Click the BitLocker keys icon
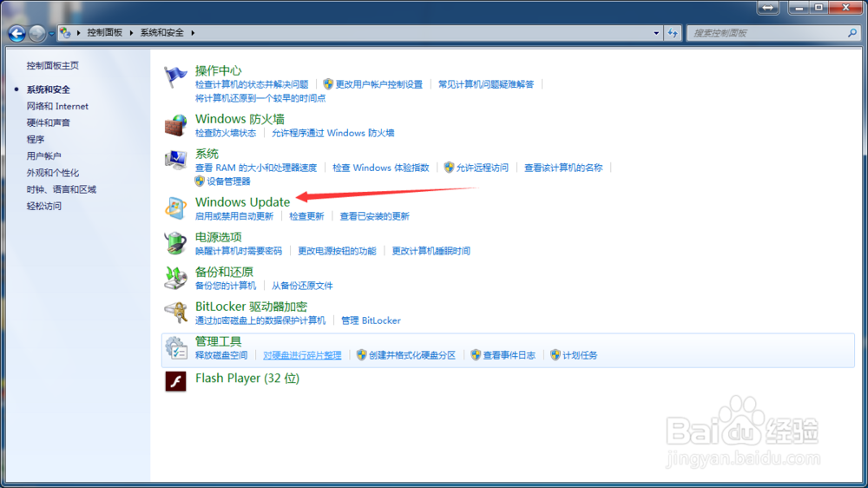The image size is (868, 488). click(x=175, y=313)
